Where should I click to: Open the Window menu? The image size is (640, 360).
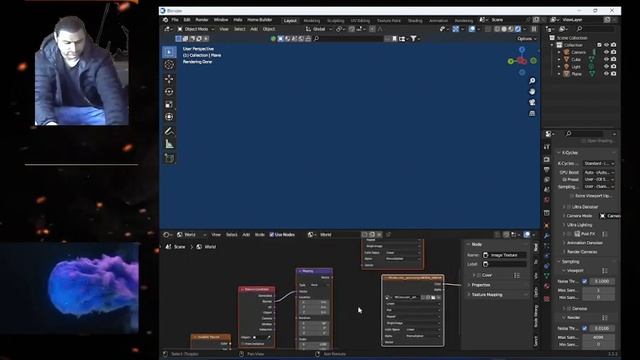221,20
